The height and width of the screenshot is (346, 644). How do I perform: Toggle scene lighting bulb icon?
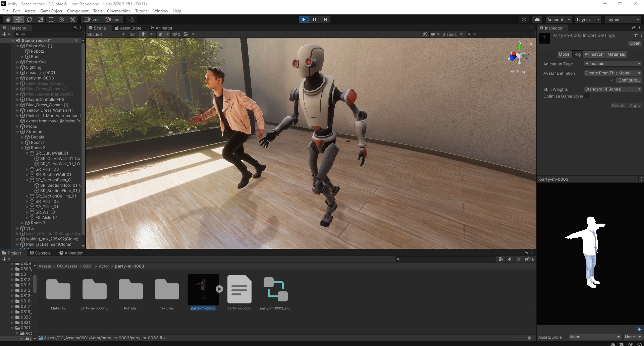(143, 34)
